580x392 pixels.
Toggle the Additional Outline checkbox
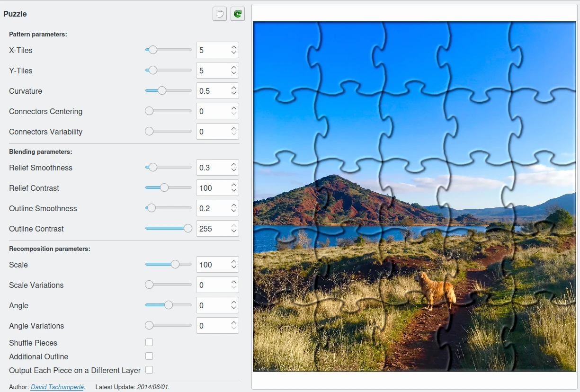(x=149, y=356)
